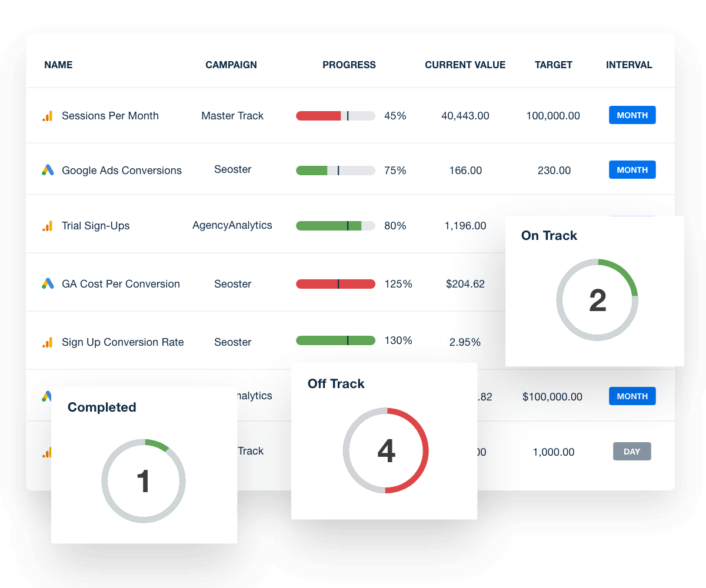The width and height of the screenshot is (706, 588).
Task: Click the TARGET column header
Action: [x=554, y=65]
